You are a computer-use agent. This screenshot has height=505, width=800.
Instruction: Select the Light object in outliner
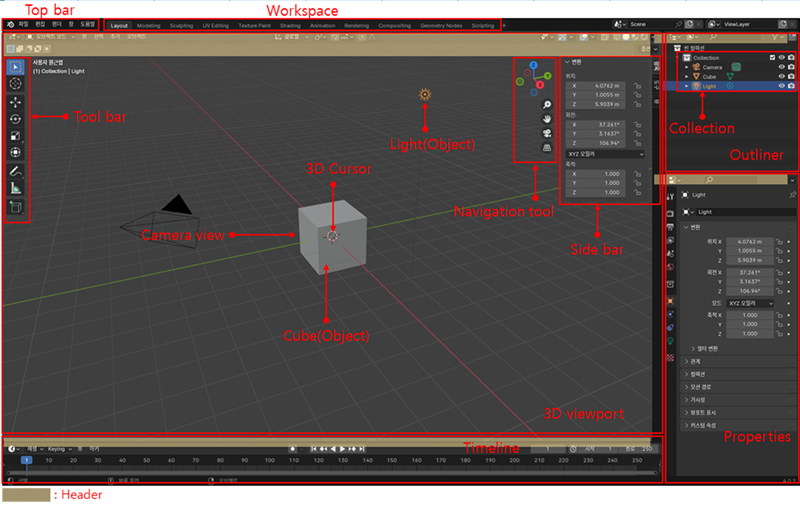click(x=708, y=86)
